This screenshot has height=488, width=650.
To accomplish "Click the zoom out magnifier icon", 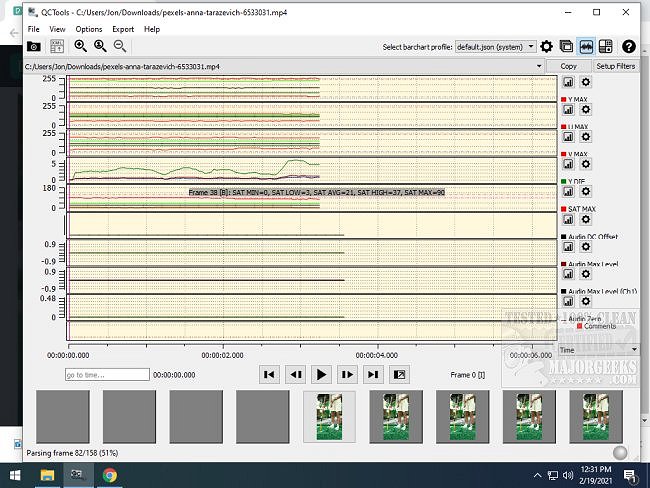I will (120, 46).
